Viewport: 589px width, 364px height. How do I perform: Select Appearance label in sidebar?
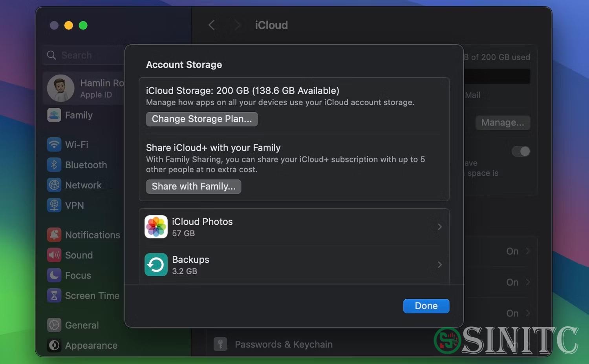[91, 346]
